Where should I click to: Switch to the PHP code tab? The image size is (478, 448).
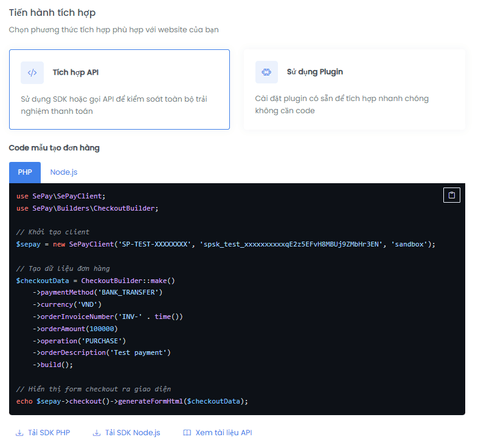coord(25,172)
